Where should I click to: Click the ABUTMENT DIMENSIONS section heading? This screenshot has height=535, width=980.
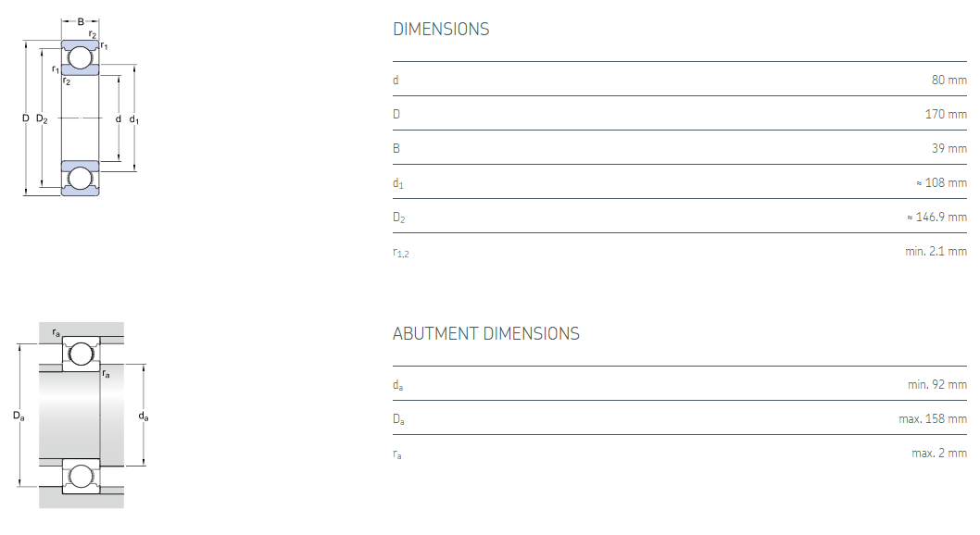486,334
